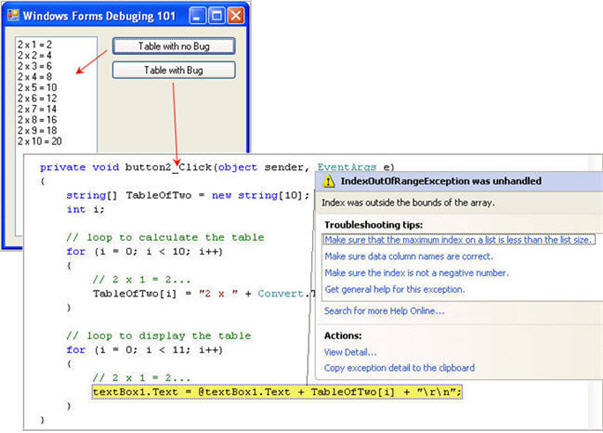
Task: Click the 'Table with Bug' button
Action: click(173, 70)
